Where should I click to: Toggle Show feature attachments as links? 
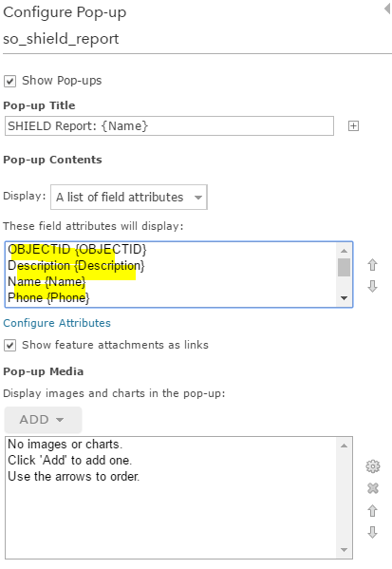[9, 345]
